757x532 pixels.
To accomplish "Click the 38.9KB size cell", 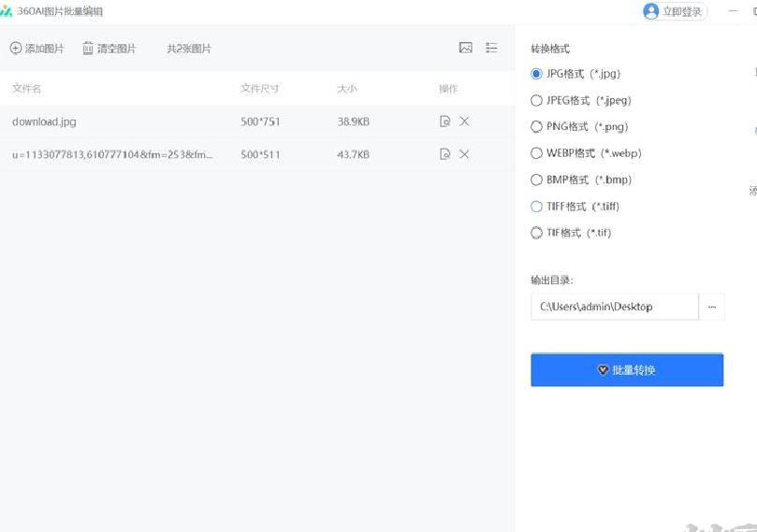I will click(x=353, y=122).
